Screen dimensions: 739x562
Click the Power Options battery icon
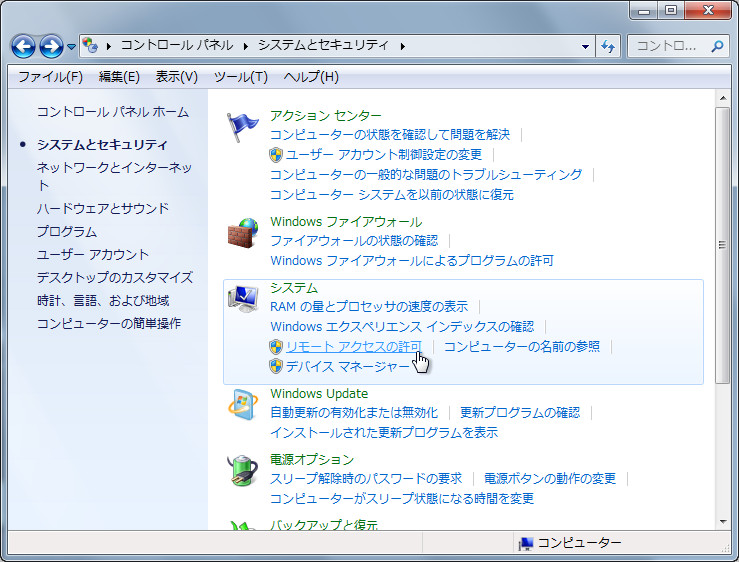[x=242, y=470]
